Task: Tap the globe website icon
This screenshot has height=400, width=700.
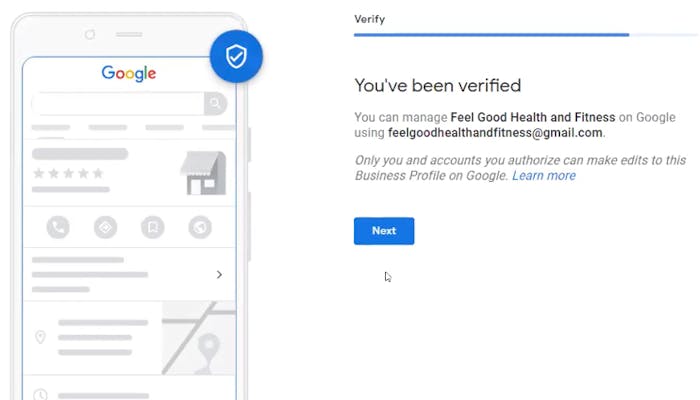Action: [200, 228]
